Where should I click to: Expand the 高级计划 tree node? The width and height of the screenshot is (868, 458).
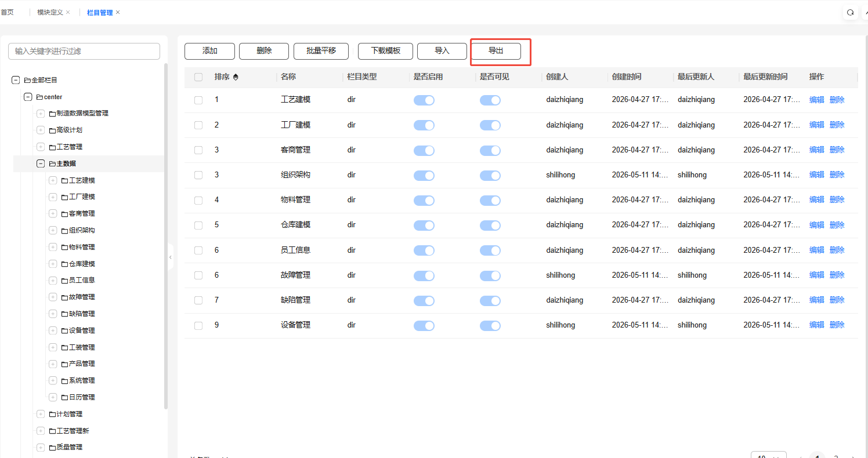coord(41,130)
